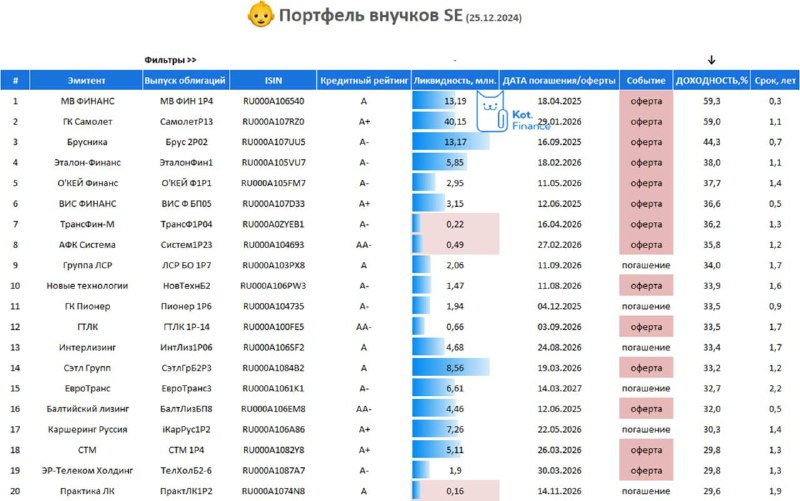Open the Фильтры >> filter expander
The height and width of the screenshot is (501, 800).
coord(170,60)
